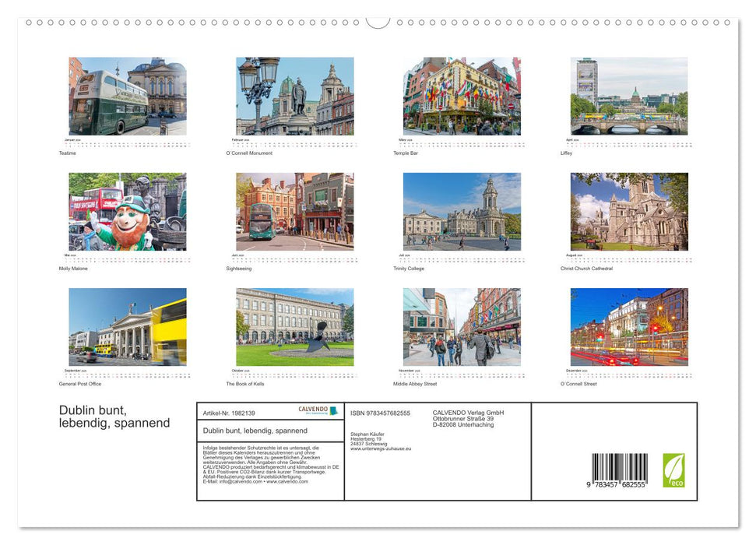Image resolution: width=756 pixels, height=545 pixels.
Task: Open the Middle Abbey Street thumbnail
Action: pos(462,327)
